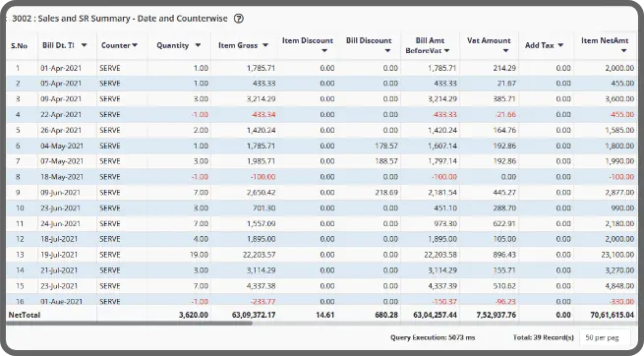Viewport: 644px width, 356px height.
Task: Open Item Gross column filter arrow
Action: coord(265,45)
